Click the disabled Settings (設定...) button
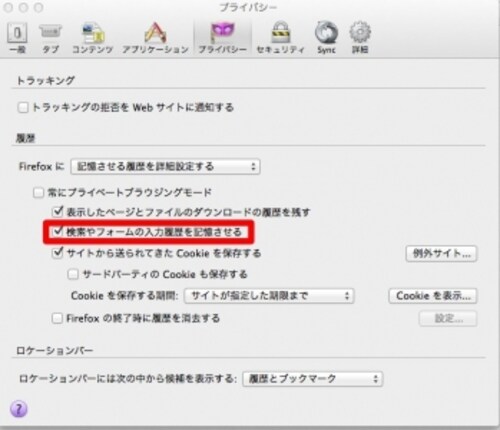This screenshot has width=500, height=430. click(x=448, y=319)
